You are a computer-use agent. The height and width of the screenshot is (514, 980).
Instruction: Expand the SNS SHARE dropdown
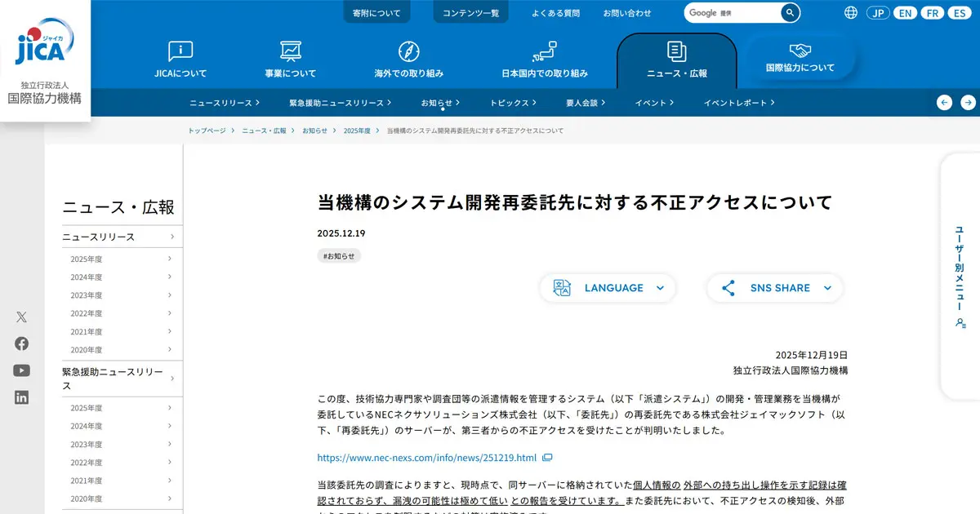774,288
